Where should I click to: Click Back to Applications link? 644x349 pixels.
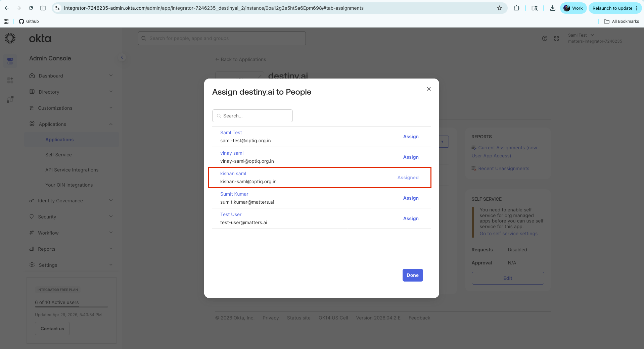[240, 59]
